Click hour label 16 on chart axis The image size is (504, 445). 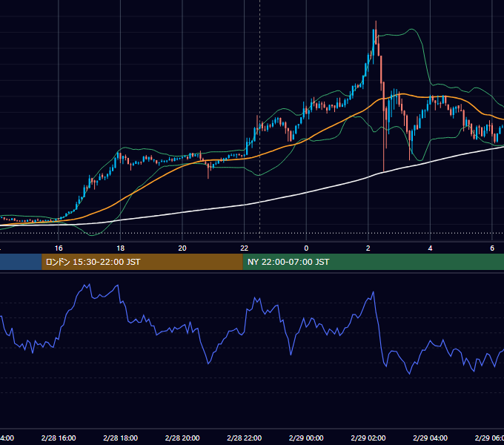click(59, 248)
